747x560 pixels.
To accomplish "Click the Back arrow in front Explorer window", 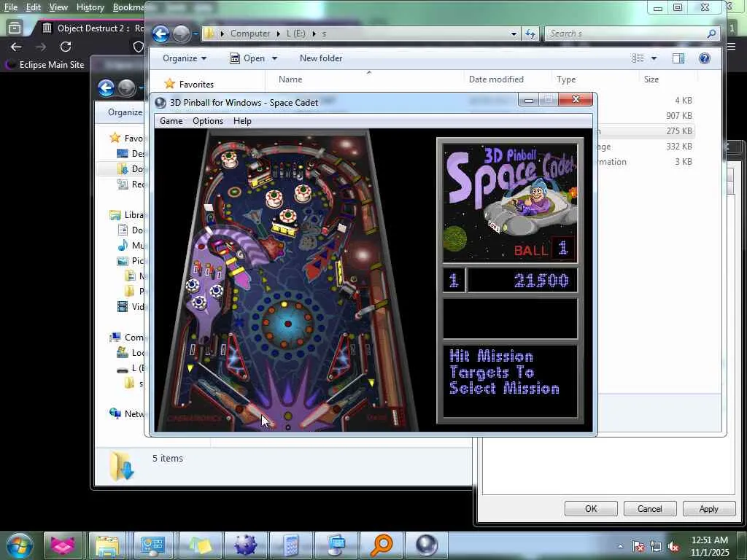I will (160, 34).
